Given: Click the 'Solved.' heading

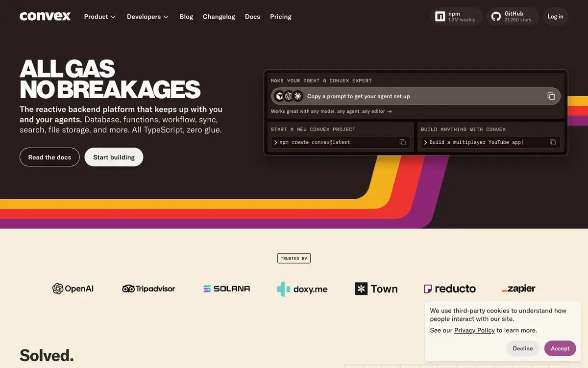Looking at the screenshot, I should pyautogui.click(x=47, y=355).
